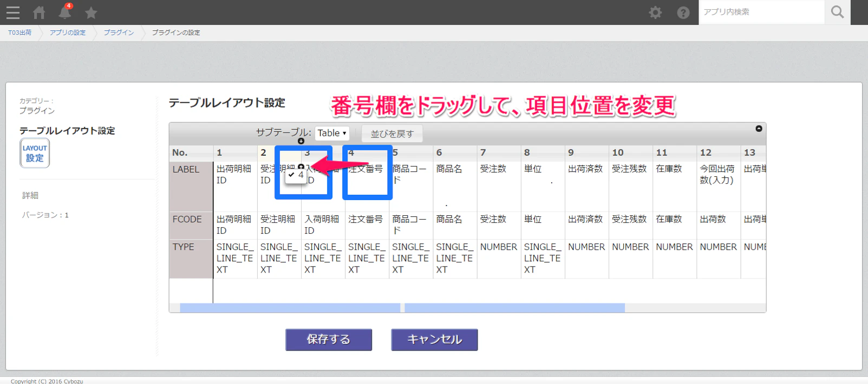Click the プラグインの設定 breadcrumb text

point(176,32)
